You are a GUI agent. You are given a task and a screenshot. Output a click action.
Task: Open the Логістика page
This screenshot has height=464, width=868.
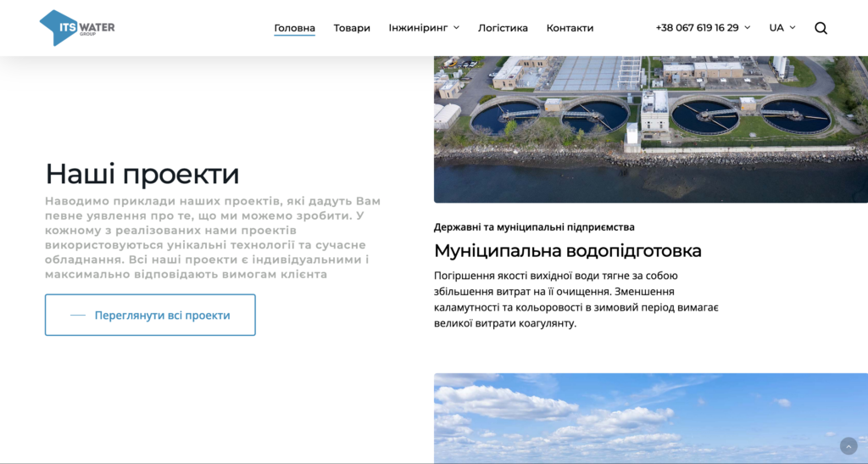(x=503, y=28)
